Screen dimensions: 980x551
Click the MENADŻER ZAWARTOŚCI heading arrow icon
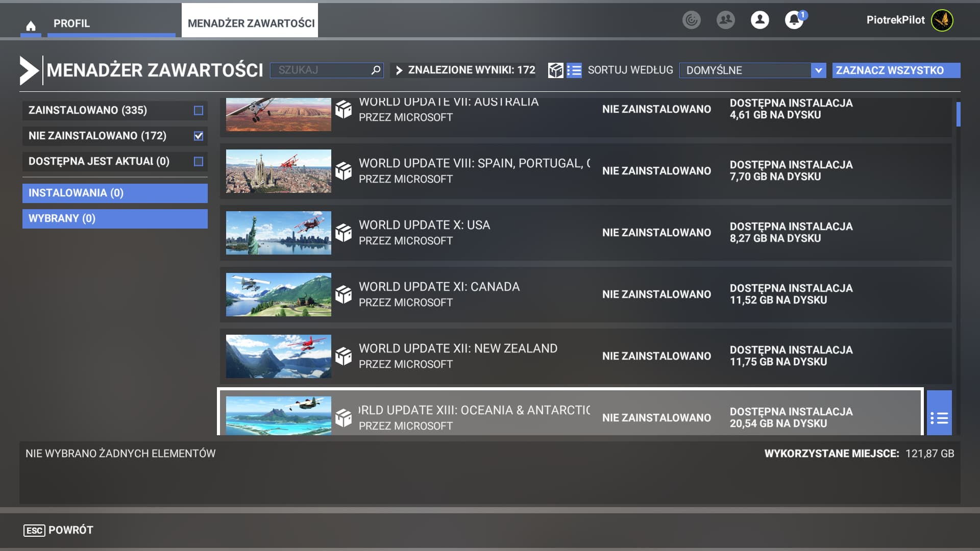[x=29, y=70]
